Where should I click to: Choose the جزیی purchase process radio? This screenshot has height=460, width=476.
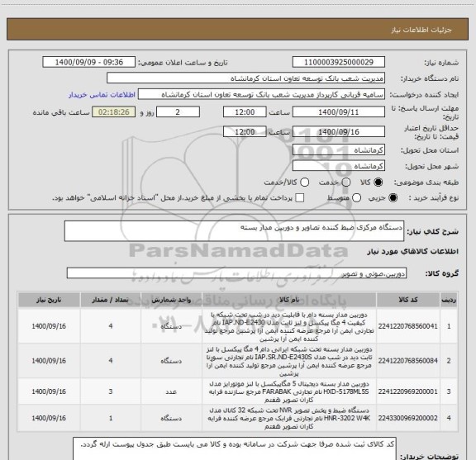tap(393, 198)
